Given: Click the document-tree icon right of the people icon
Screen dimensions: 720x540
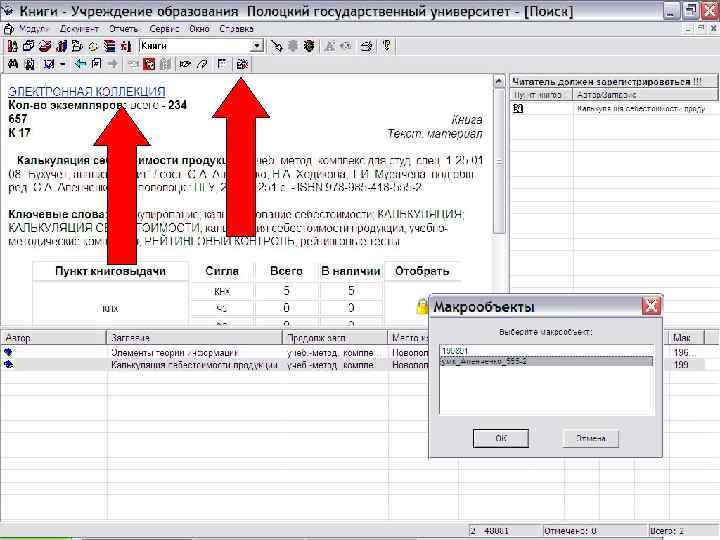Looking at the screenshot, I should [77, 46].
